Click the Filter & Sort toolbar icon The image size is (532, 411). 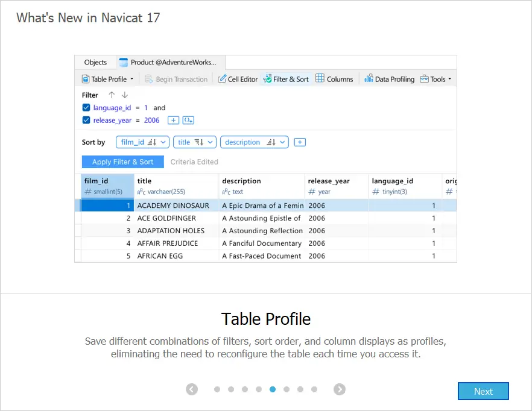[267, 79]
